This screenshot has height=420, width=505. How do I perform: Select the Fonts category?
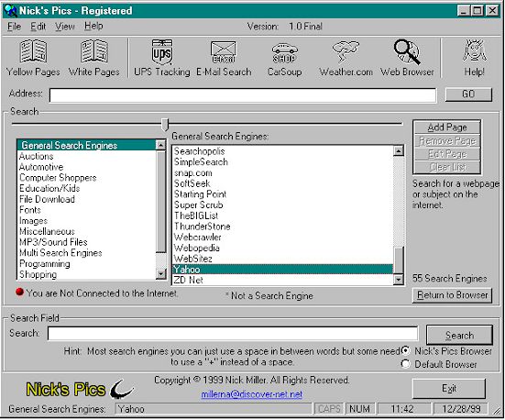point(86,210)
